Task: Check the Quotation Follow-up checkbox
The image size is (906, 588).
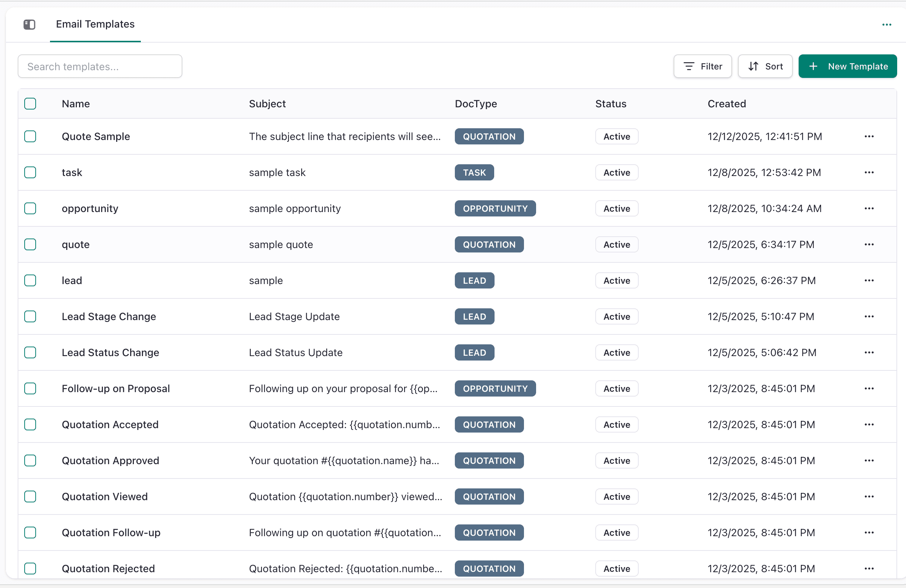Action: (x=30, y=533)
